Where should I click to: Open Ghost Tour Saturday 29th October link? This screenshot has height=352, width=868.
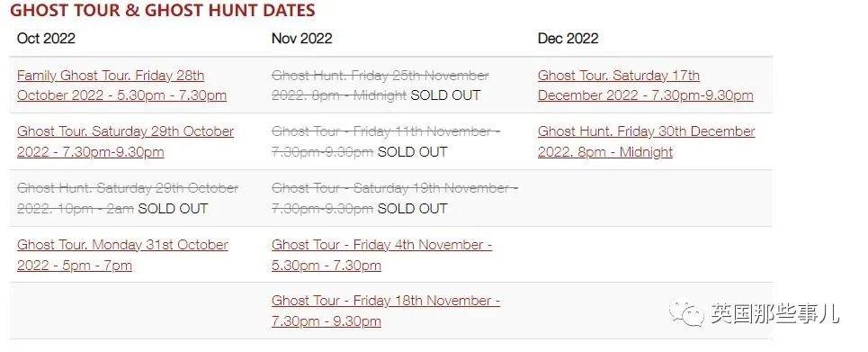coord(126,141)
